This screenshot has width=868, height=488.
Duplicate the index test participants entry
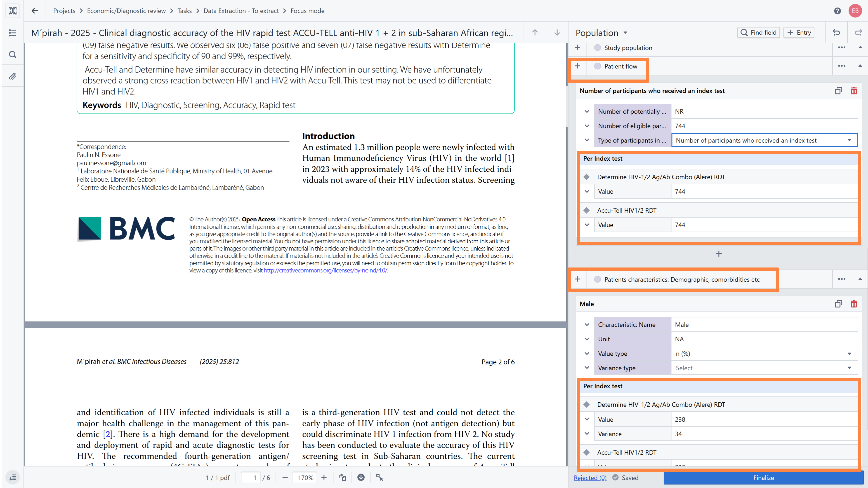click(x=838, y=91)
